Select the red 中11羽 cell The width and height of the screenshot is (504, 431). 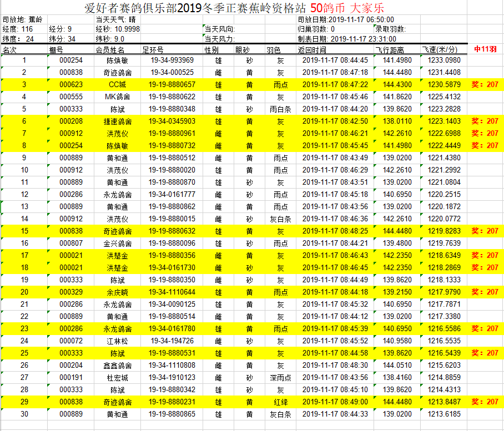485,49
